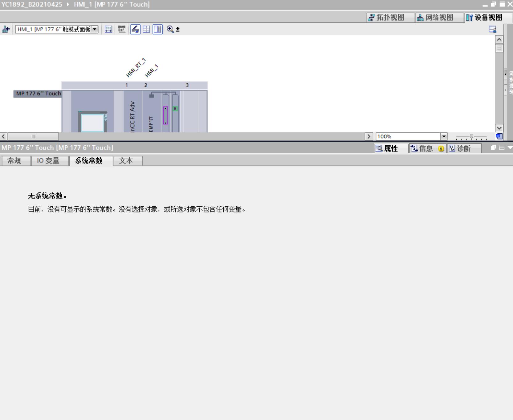Screen dimensions: 513x420
Task: Toggle the side panel layout button
Action: tap(157, 29)
